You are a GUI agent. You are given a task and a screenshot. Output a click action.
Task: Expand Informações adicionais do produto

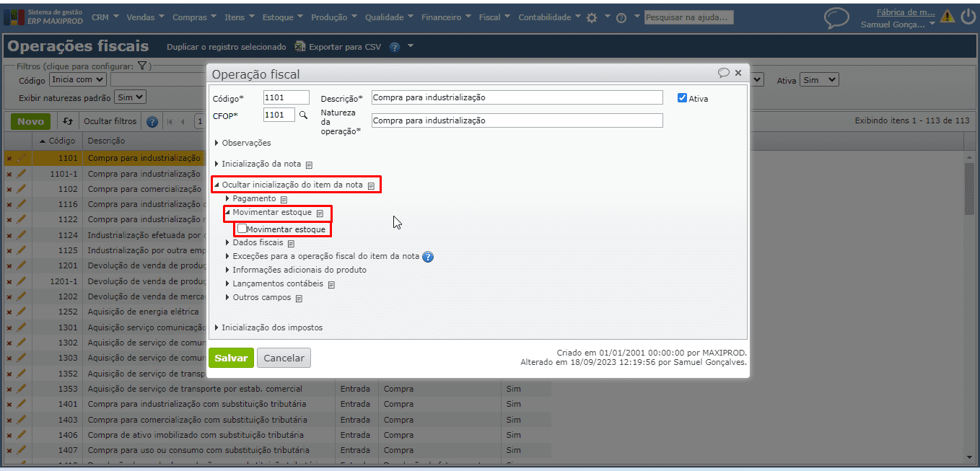[x=296, y=270]
